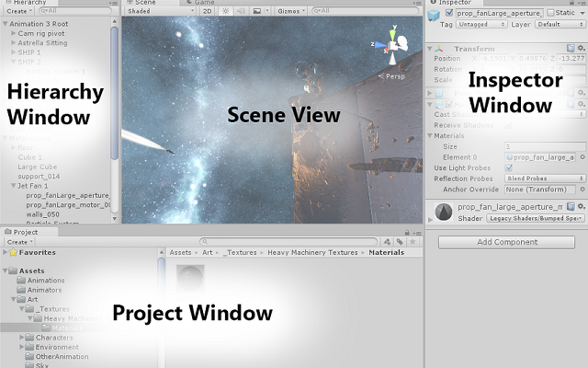Open the scene effects dropdown arrow

(x=267, y=11)
